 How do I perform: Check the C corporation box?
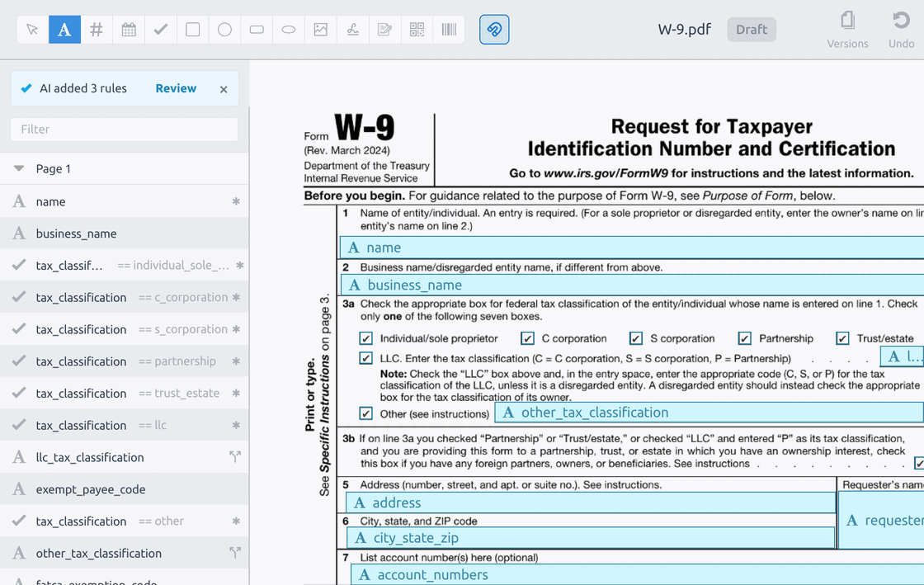click(527, 338)
